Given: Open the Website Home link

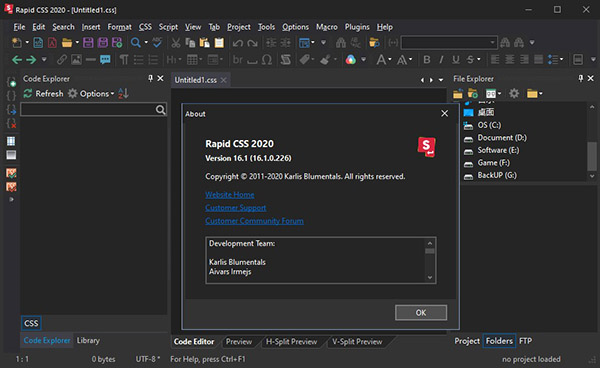Looking at the screenshot, I should tap(230, 195).
